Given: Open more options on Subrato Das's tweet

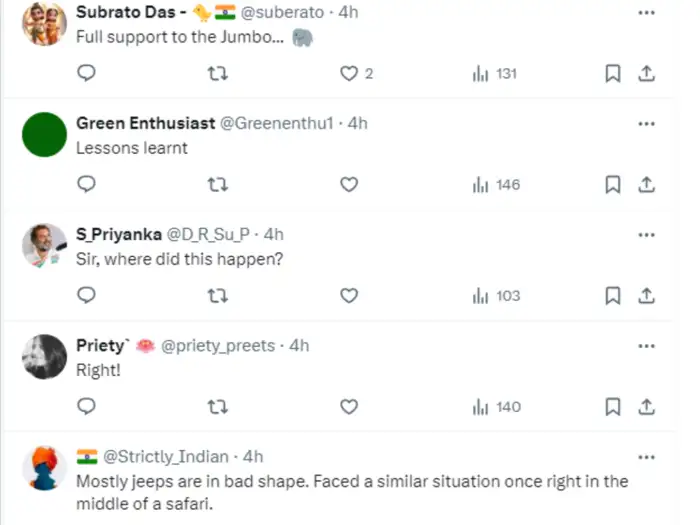Looking at the screenshot, I should pos(646,12).
